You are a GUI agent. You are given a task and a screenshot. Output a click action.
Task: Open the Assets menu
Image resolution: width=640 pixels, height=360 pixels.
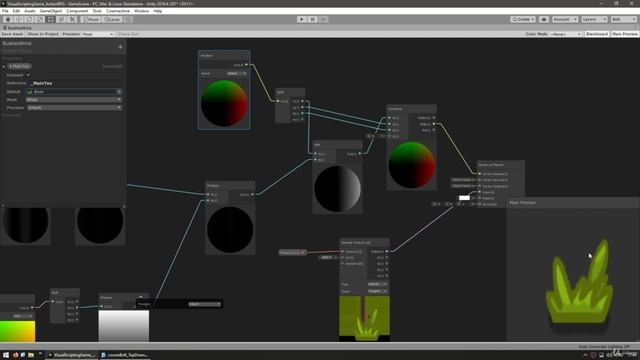tap(30, 11)
